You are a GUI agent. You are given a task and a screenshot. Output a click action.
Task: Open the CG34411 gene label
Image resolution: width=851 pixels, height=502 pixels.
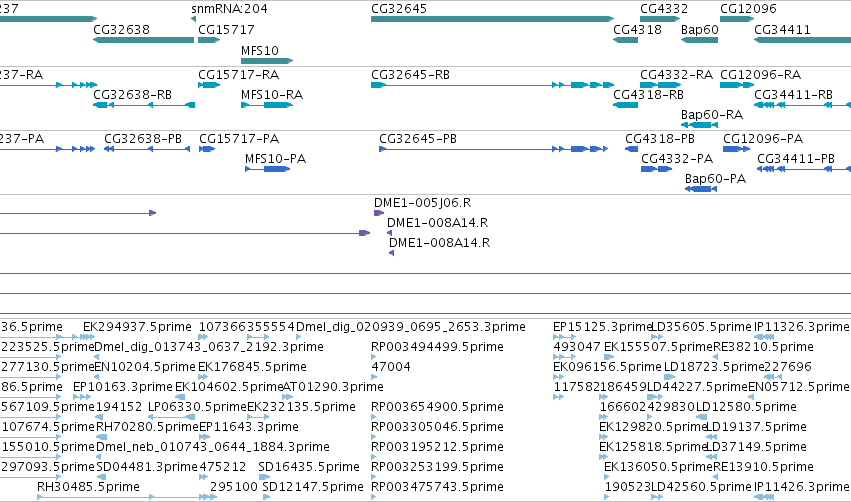pos(782,29)
